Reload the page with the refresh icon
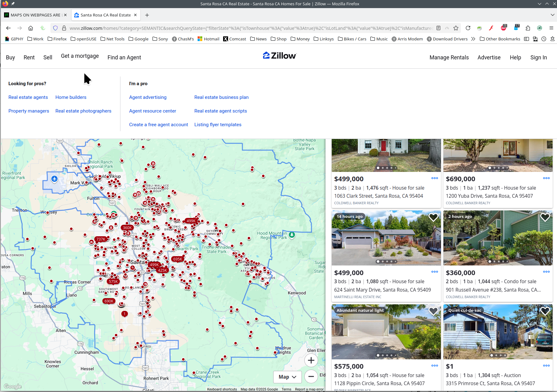The image size is (557, 392). click(x=468, y=28)
